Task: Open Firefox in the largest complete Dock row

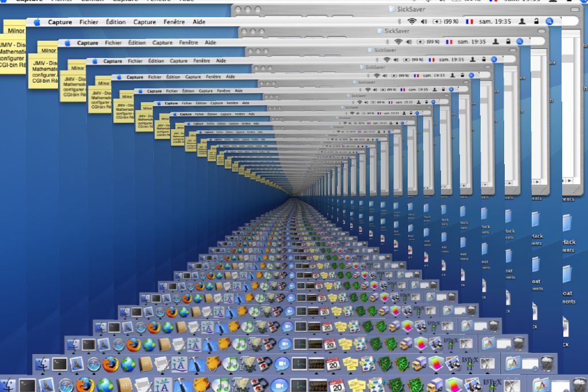Action: click(110, 364)
